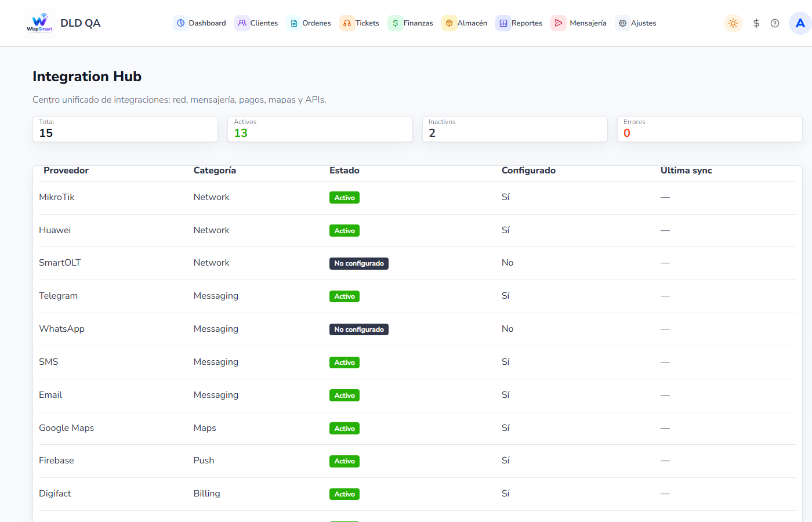
Task: Click the Inactivos count card
Action: point(515,129)
